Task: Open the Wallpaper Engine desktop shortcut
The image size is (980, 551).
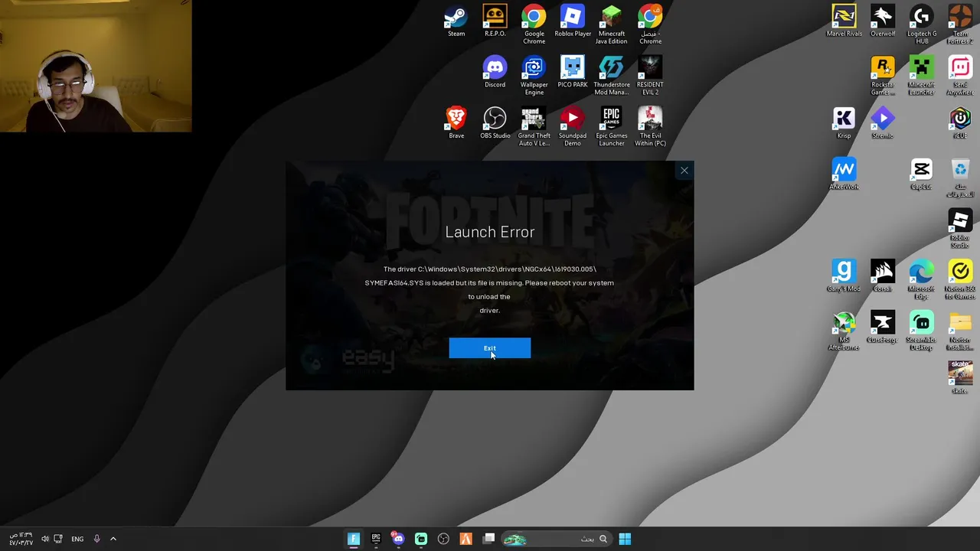Action: coord(534,76)
